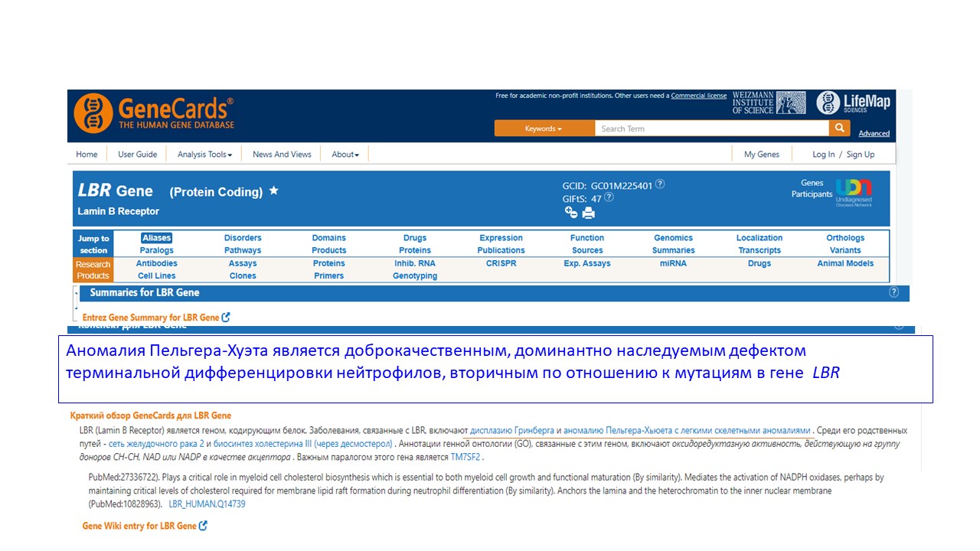Open miRNA research products
The image size is (980, 551).
click(x=674, y=263)
